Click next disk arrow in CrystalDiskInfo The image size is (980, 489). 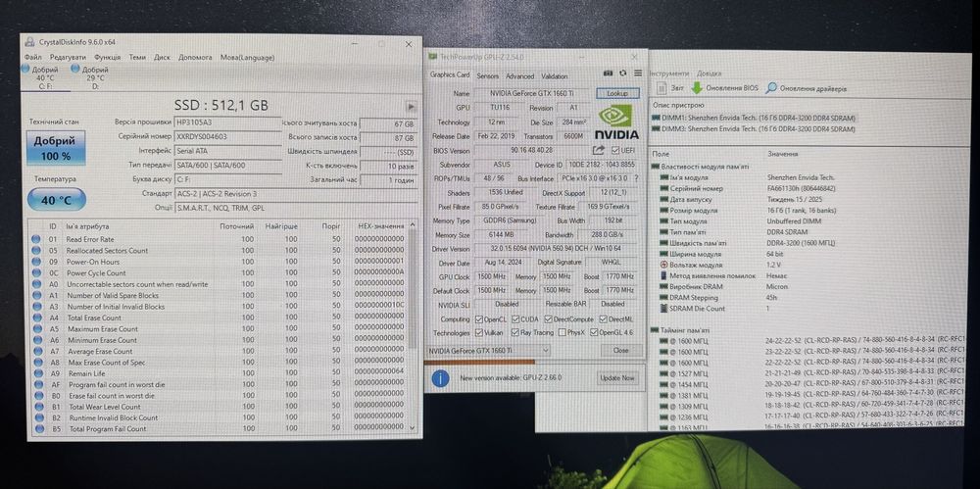tap(411, 106)
